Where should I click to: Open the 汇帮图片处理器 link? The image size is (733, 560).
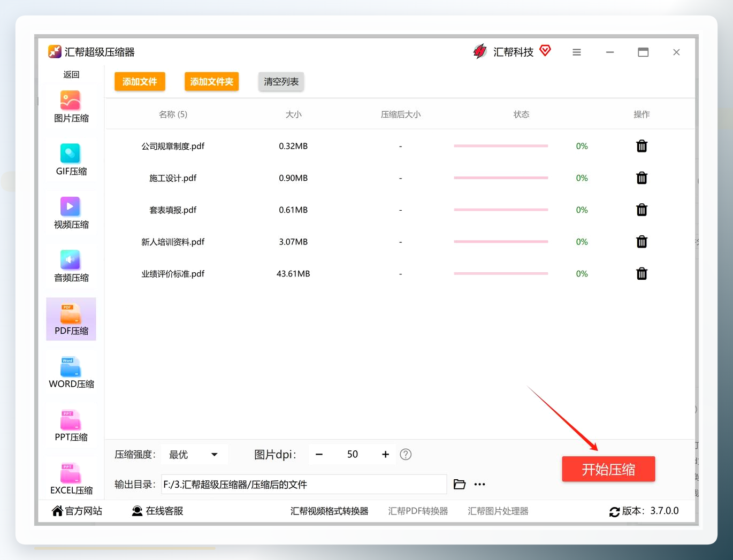pos(498,511)
